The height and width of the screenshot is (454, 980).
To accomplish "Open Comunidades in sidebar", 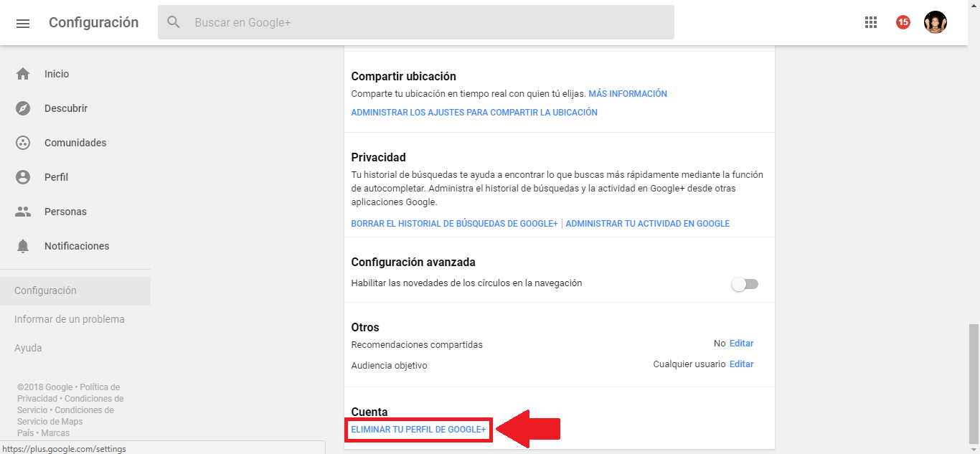I will click(75, 143).
